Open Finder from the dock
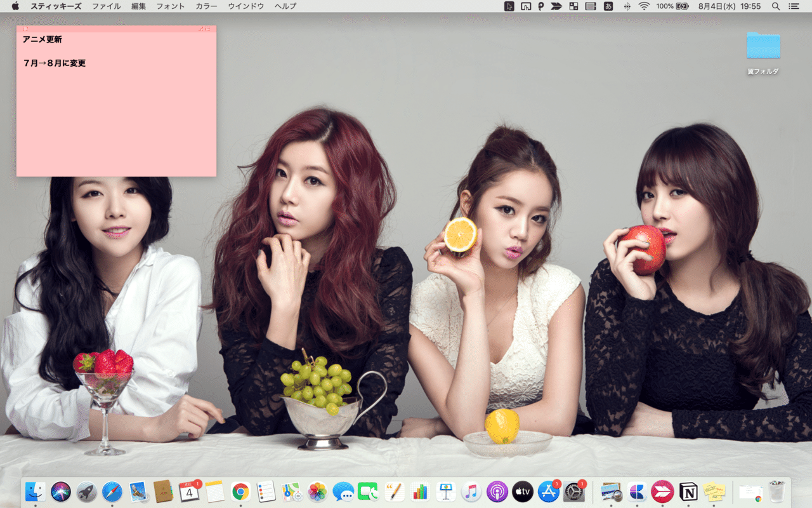This screenshot has height=508, width=812. click(35, 491)
